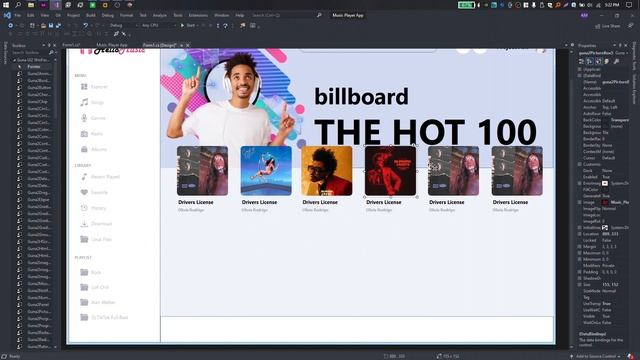
Task: Click the Start debugging button
Action: [x=188, y=25]
